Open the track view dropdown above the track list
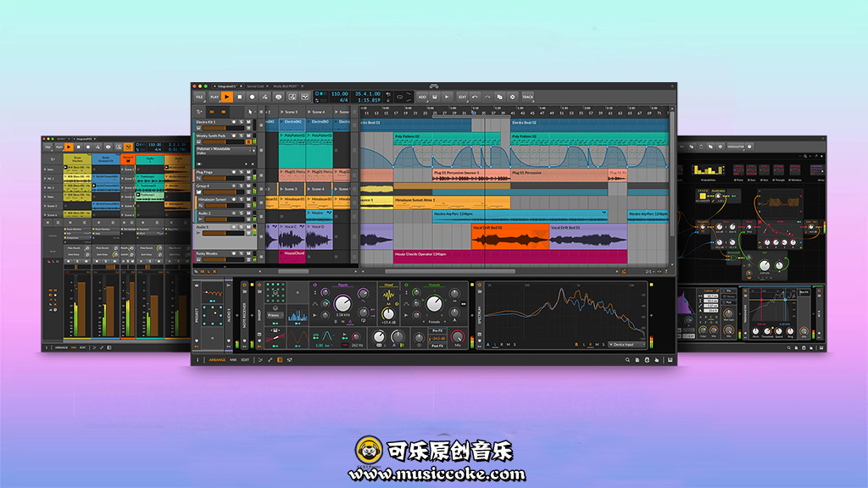The height and width of the screenshot is (488, 868). tap(198, 112)
